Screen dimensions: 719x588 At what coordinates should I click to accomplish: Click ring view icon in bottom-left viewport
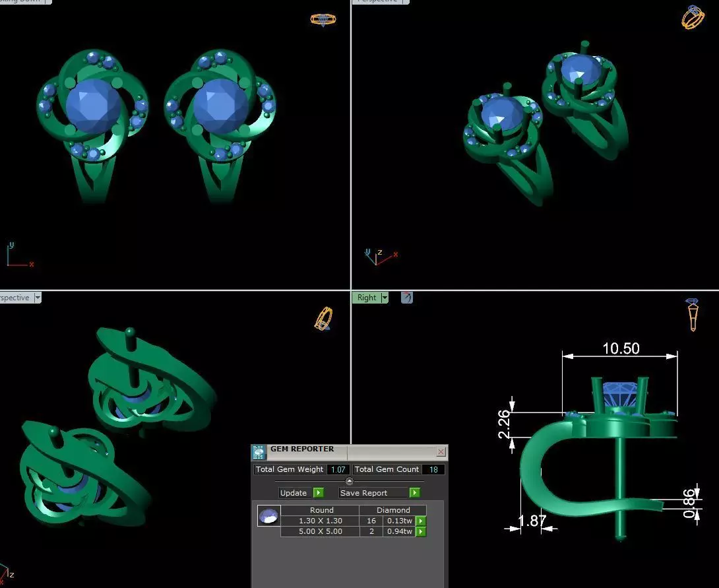click(x=324, y=319)
